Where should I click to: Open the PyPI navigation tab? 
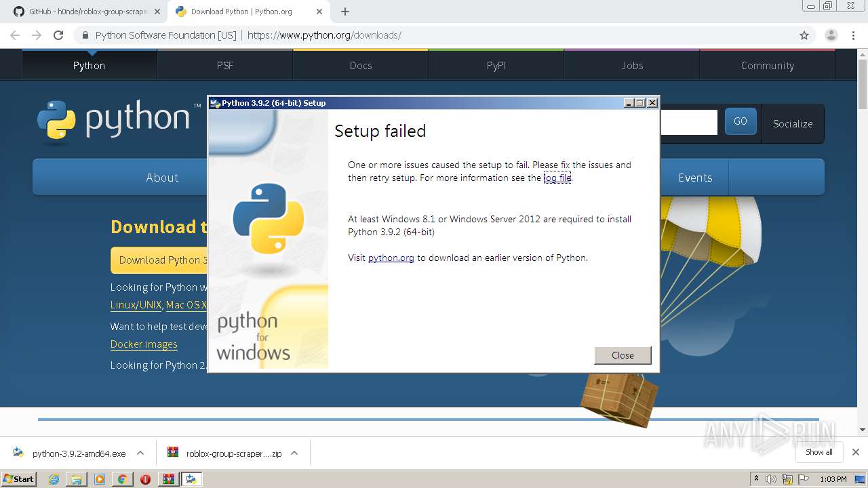coord(496,65)
